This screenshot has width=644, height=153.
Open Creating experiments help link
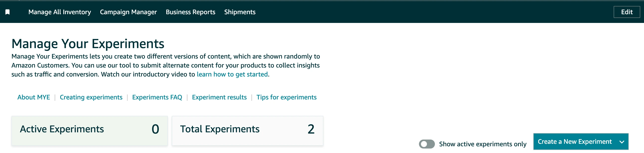pyautogui.click(x=91, y=97)
